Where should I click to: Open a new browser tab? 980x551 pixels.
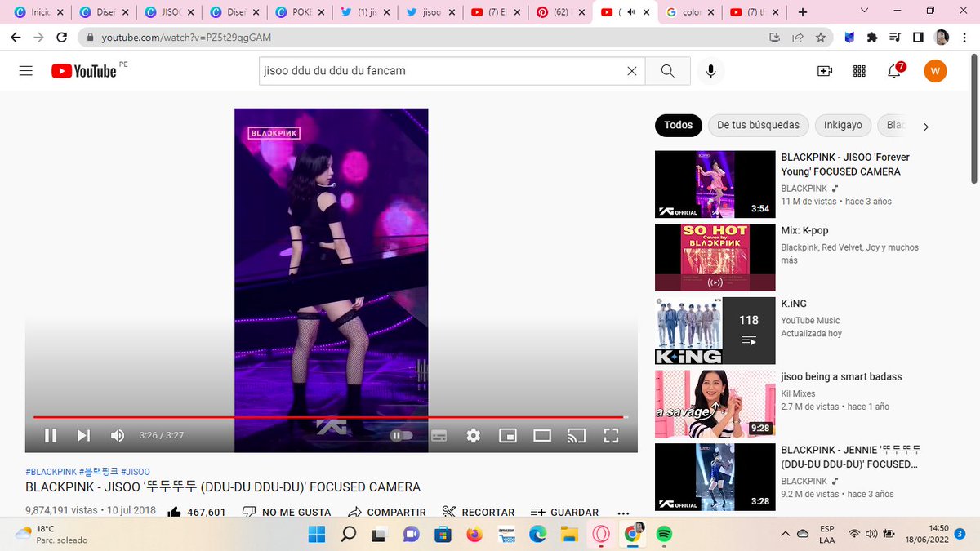[x=802, y=12]
